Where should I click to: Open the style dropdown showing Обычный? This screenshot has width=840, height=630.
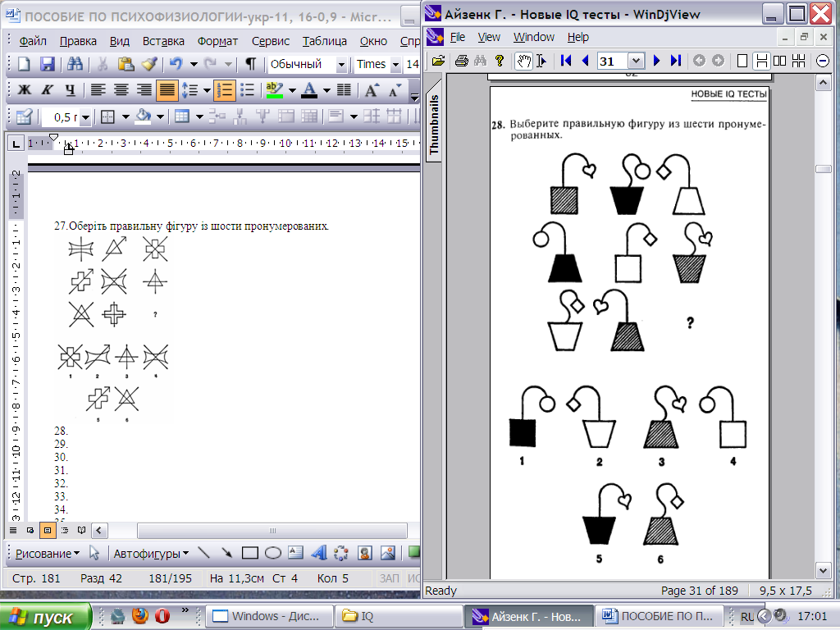coord(341,65)
